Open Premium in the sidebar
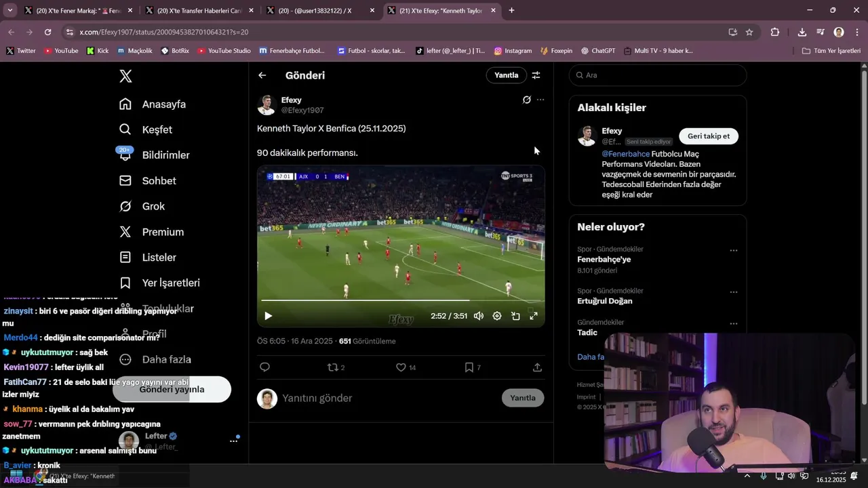Viewport: 868px width, 488px height. tap(152, 232)
